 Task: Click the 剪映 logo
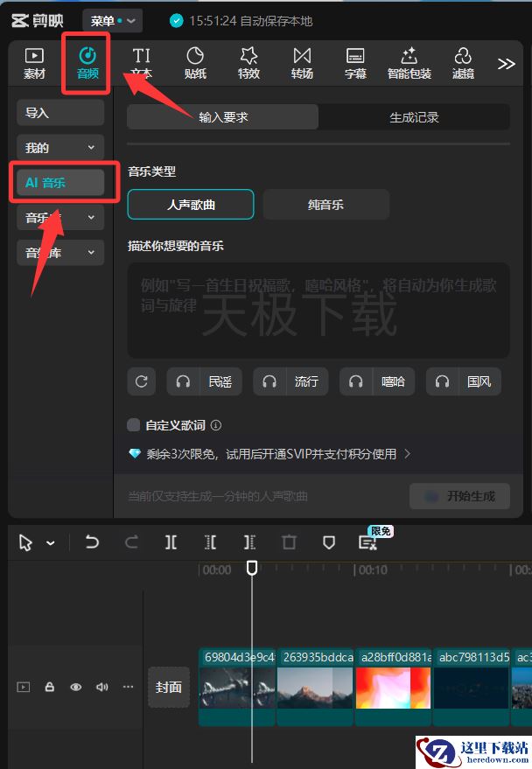[38, 21]
